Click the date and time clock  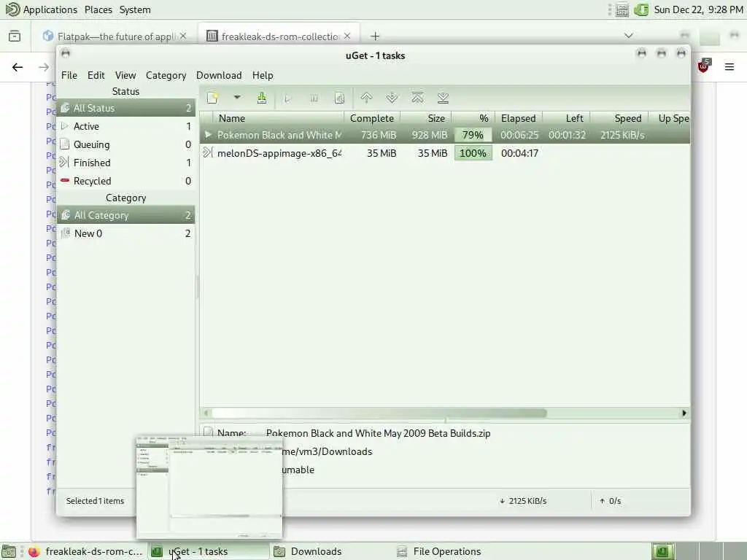[698, 9]
